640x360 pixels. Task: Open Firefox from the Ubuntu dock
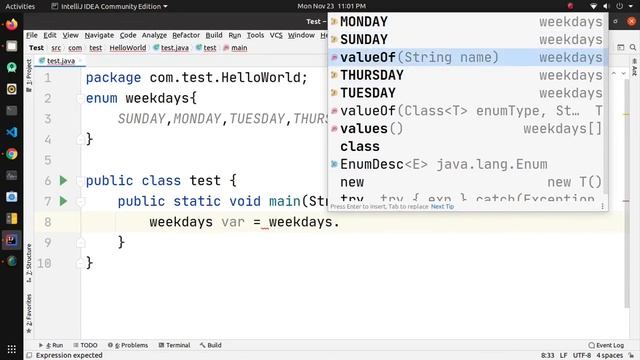[x=11, y=24]
